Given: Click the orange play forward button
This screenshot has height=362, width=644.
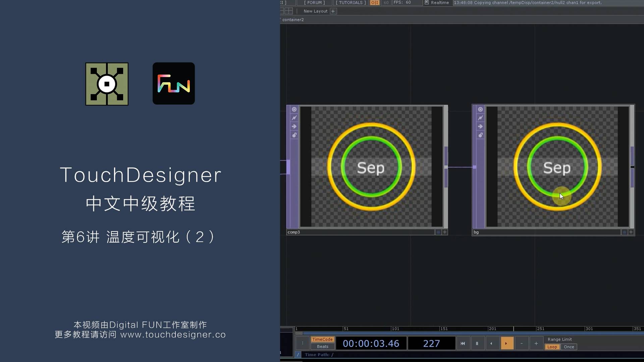Looking at the screenshot, I should click(507, 343).
